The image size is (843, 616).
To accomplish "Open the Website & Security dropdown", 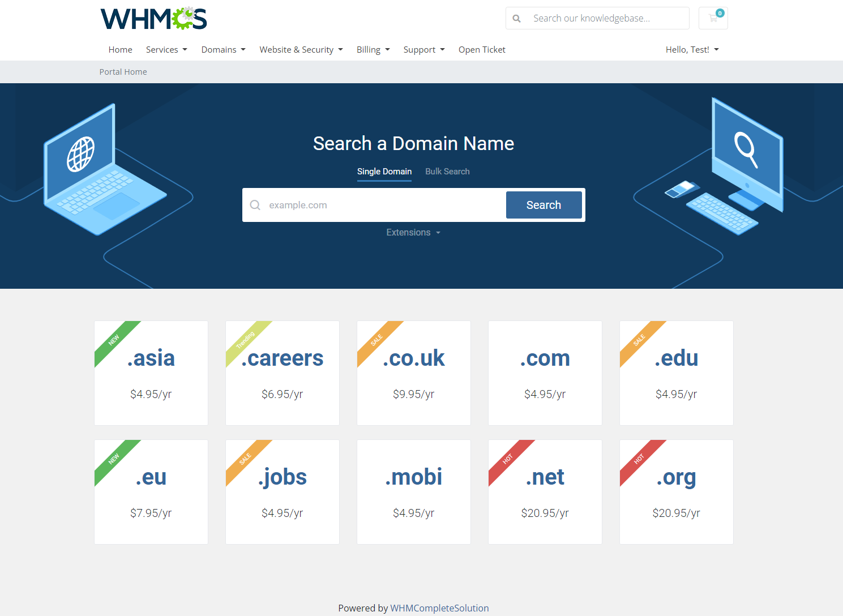I will click(301, 50).
